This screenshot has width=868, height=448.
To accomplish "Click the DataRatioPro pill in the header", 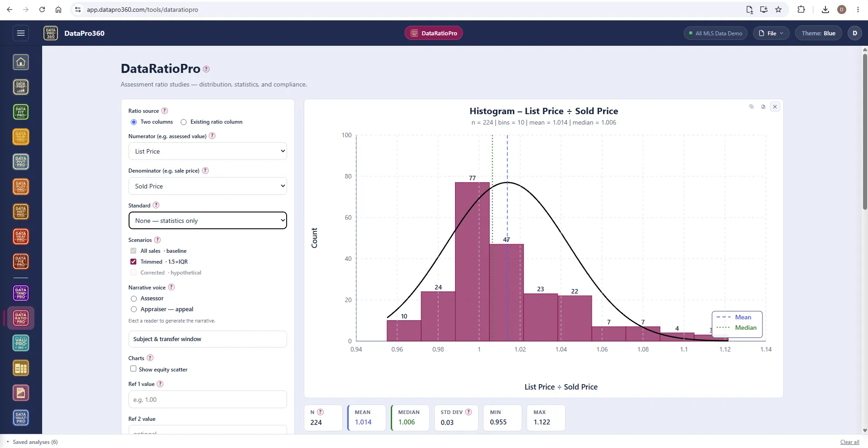I will tap(433, 33).
